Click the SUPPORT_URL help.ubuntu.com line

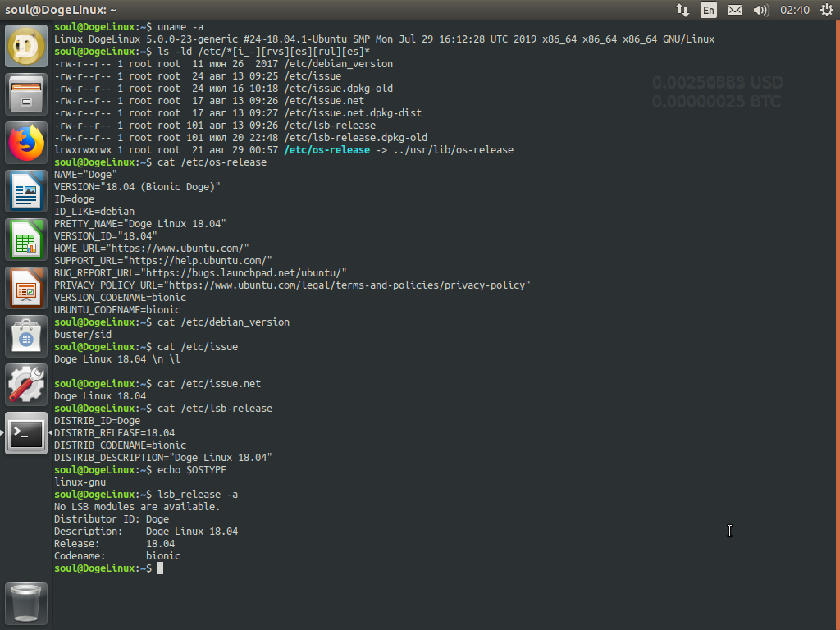coord(163,261)
